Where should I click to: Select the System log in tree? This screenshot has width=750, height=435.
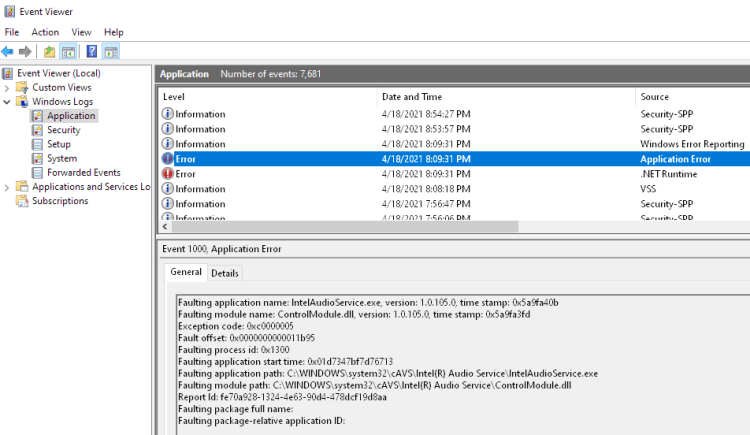tap(61, 158)
